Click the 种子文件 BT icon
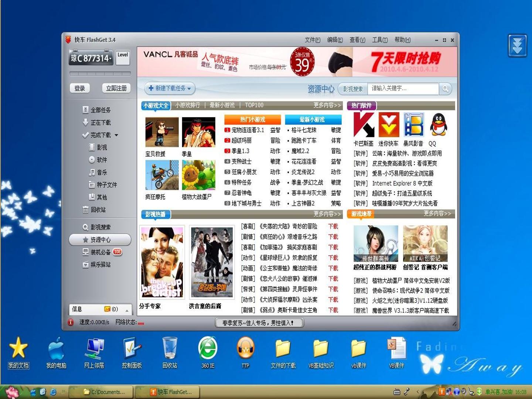This screenshot has height=399, width=532. point(92,185)
